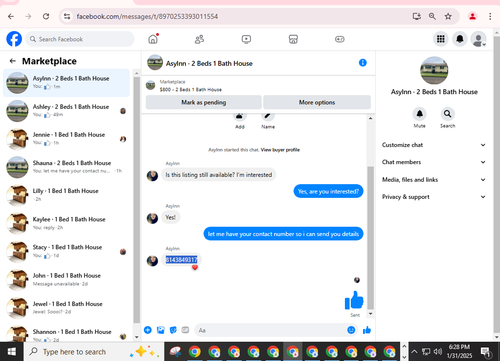The height and width of the screenshot is (361, 500).
Task: Open the emoji picker in message box
Action: pos(351,330)
